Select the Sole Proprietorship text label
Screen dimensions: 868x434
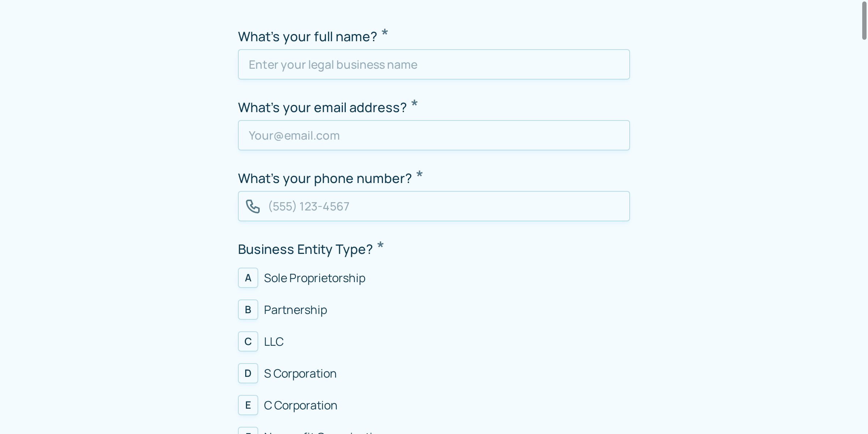314,278
